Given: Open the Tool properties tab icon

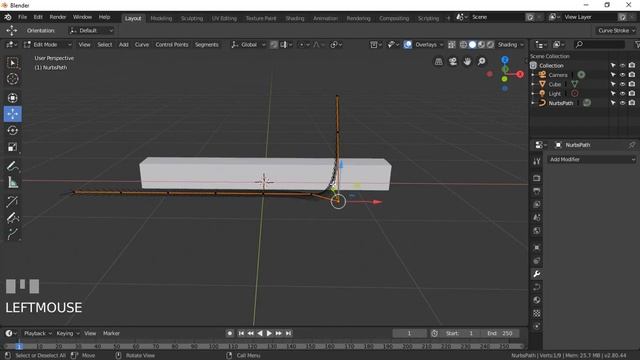Looking at the screenshot, I should (537, 162).
